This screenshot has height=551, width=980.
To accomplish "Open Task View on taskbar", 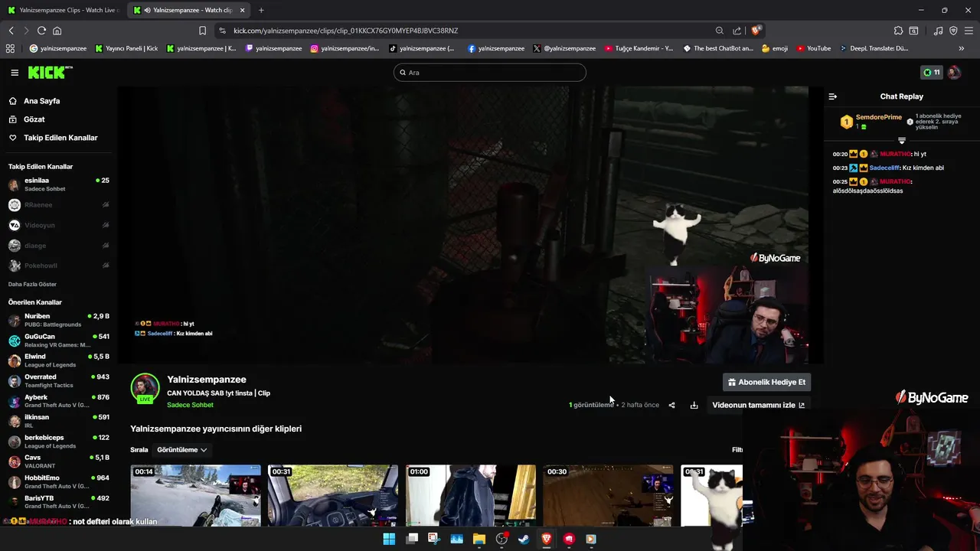I will [412, 539].
